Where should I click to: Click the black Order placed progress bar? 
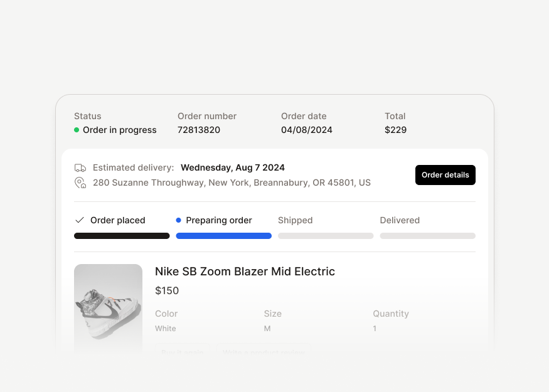122,236
